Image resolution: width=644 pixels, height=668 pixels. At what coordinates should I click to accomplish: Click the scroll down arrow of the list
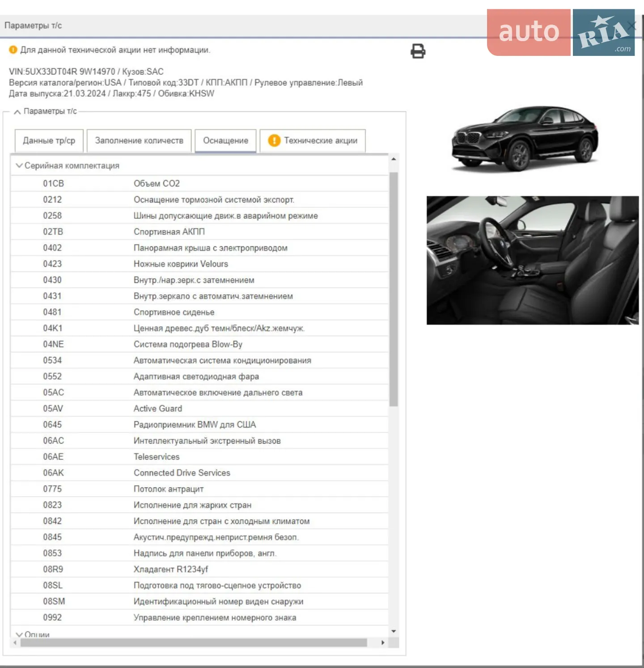point(394,631)
